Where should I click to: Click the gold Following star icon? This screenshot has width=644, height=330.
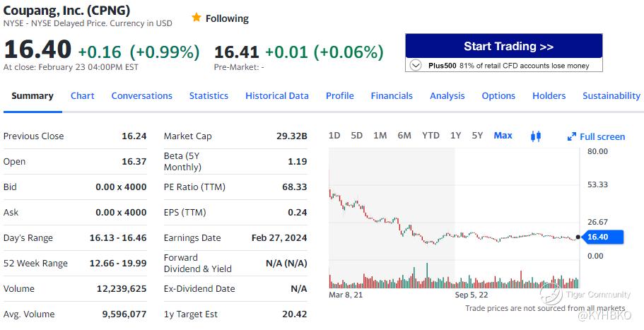click(197, 18)
